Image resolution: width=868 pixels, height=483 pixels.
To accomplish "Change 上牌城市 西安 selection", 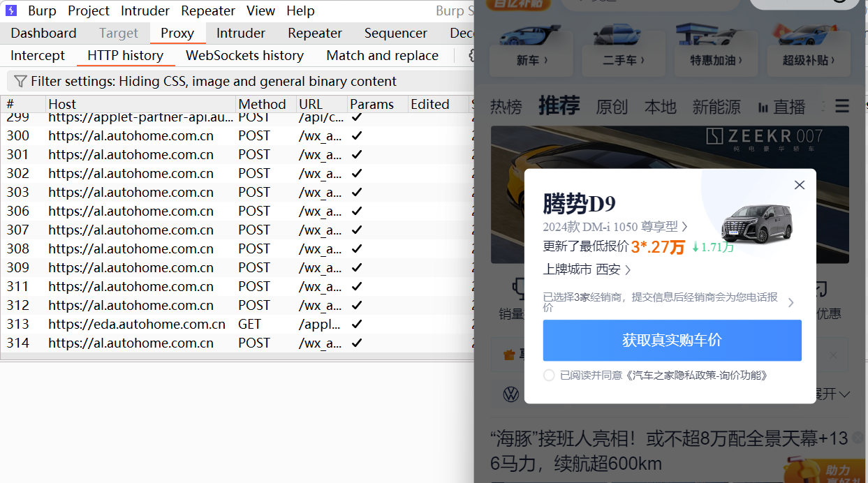I will 587,269.
